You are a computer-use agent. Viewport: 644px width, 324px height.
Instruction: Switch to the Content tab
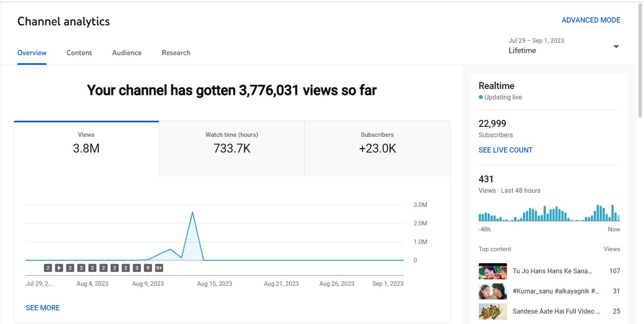tap(79, 53)
